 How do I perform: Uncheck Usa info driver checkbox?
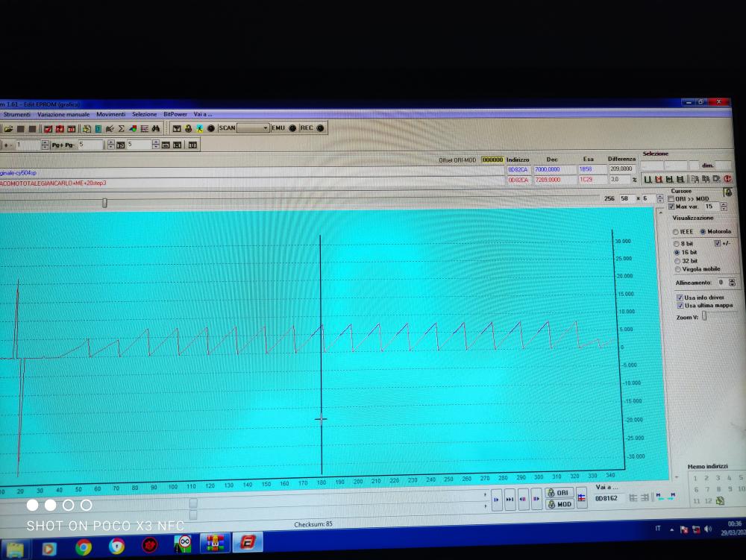click(679, 298)
